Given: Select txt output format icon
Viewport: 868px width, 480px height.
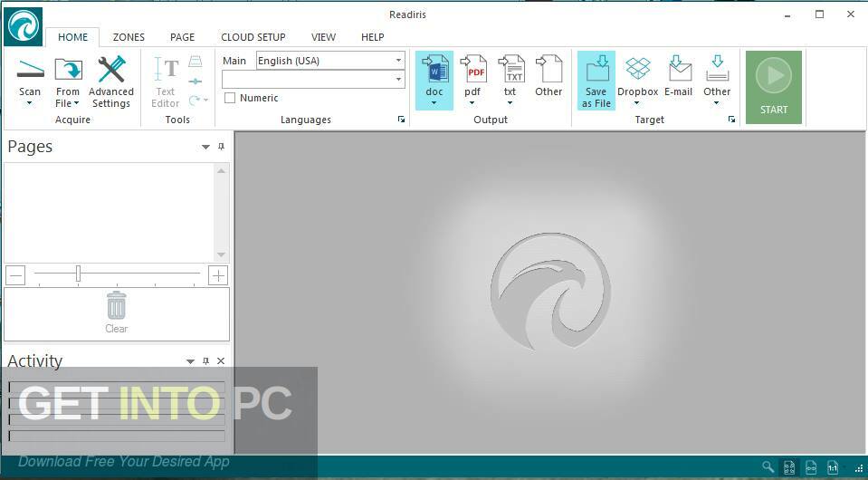Looking at the screenshot, I should pyautogui.click(x=511, y=69).
